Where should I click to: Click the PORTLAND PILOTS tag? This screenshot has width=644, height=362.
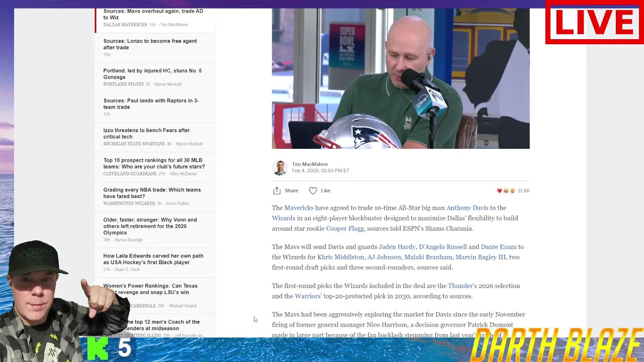tap(123, 84)
